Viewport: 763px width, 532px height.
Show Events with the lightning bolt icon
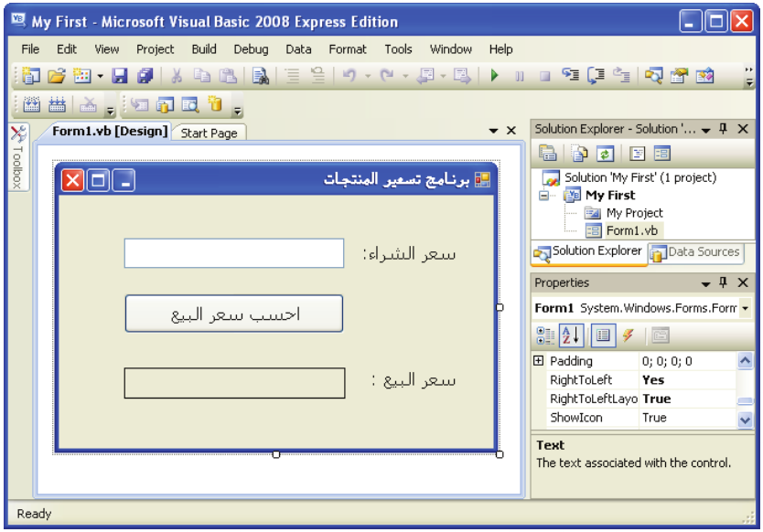629,335
